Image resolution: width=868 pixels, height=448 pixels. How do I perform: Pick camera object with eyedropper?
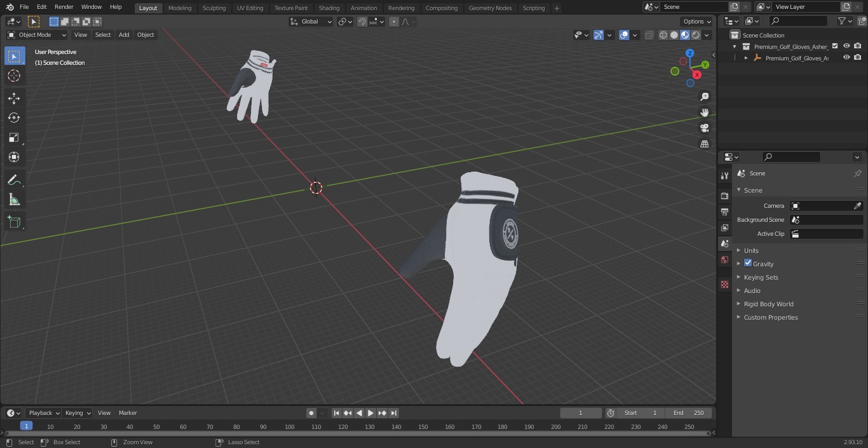tap(857, 206)
